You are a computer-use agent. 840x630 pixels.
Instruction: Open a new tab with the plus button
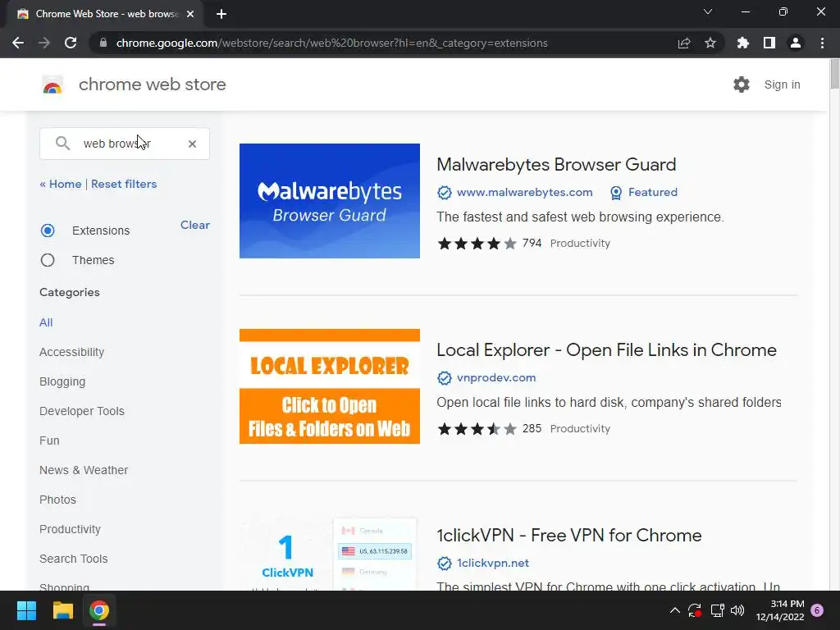click(x=221, y=14)
